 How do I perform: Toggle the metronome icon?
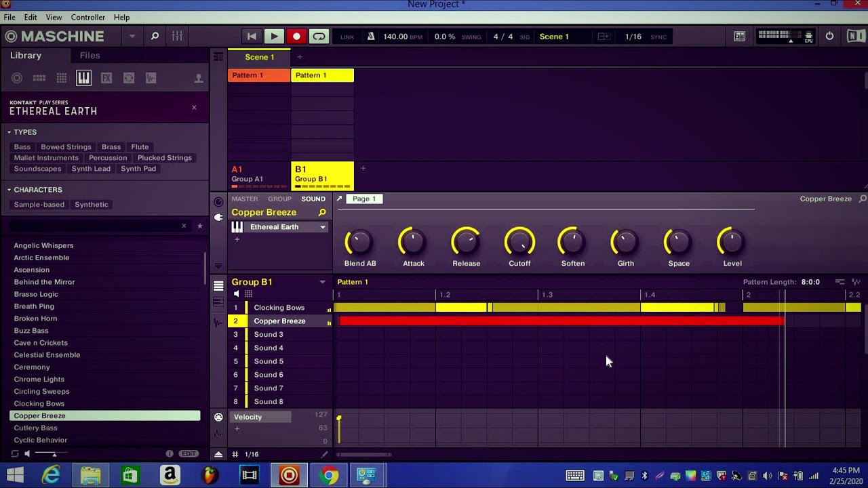tap(371, 37)
